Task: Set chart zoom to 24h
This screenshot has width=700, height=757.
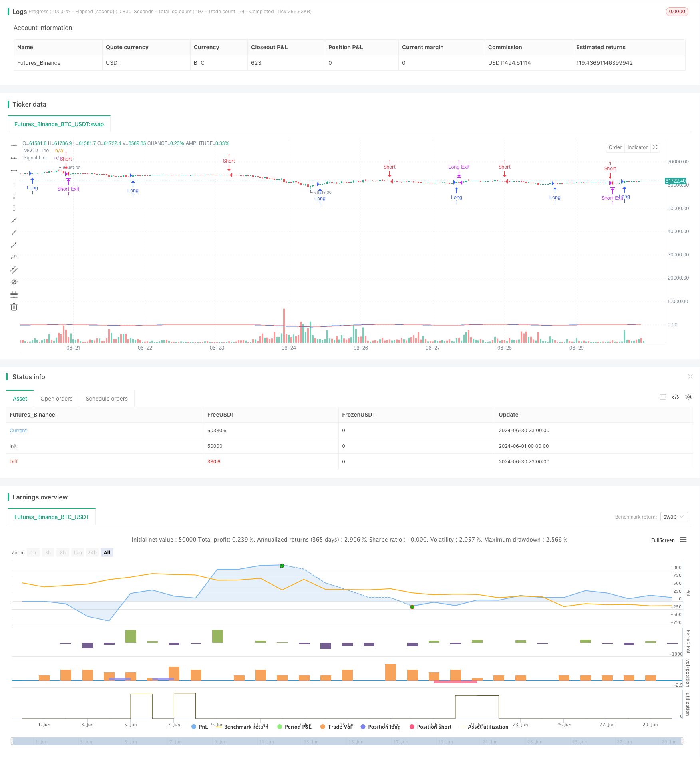Action: point(92,552)
